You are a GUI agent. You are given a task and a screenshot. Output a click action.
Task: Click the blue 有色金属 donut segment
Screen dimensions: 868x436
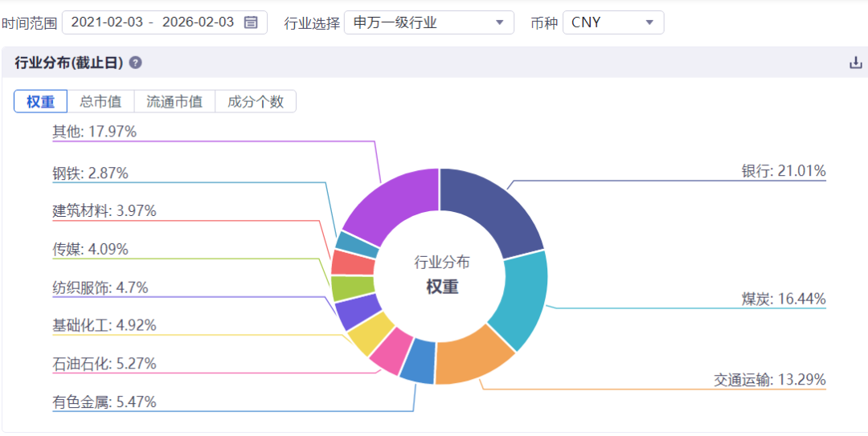pyautogui.click(x=418, y=362)
